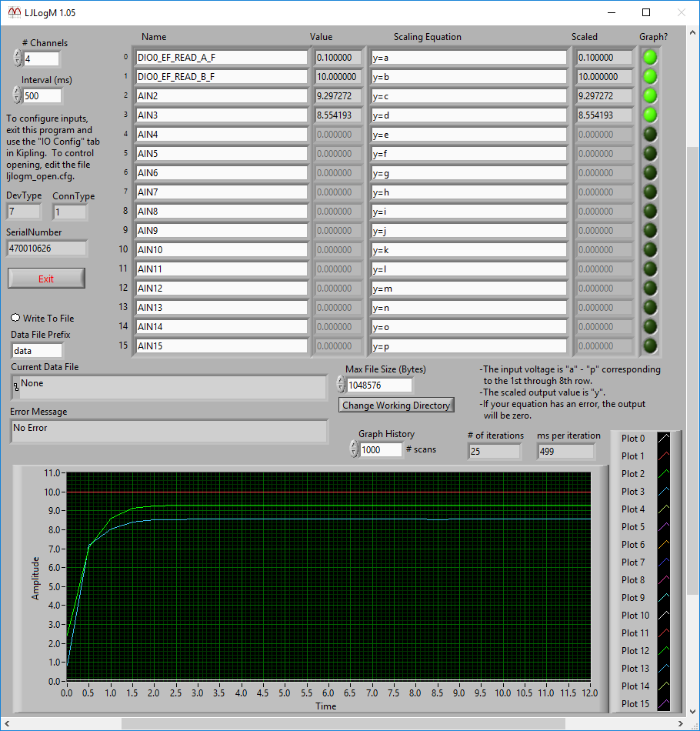Increment the Graph History scans value
The height and width of the screenshot is (731, 700).
coord(353,445)
